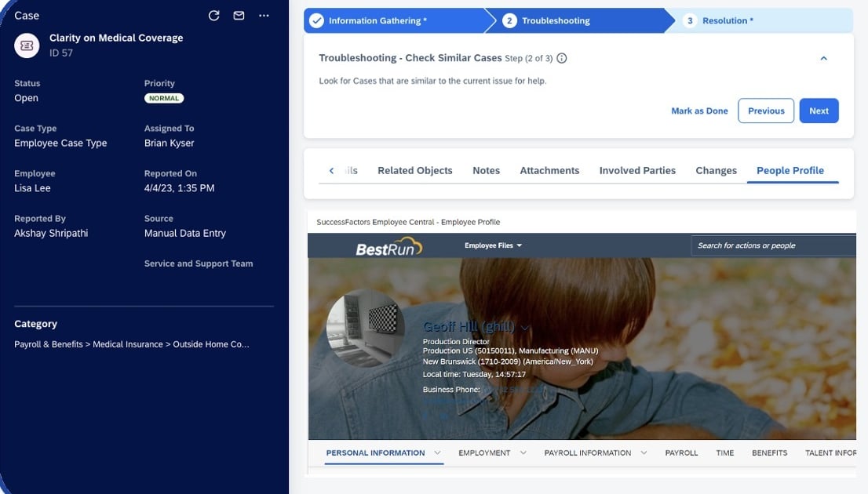
Task: Mark the Troubleshooting step as Done
Action: coord(698,111)
